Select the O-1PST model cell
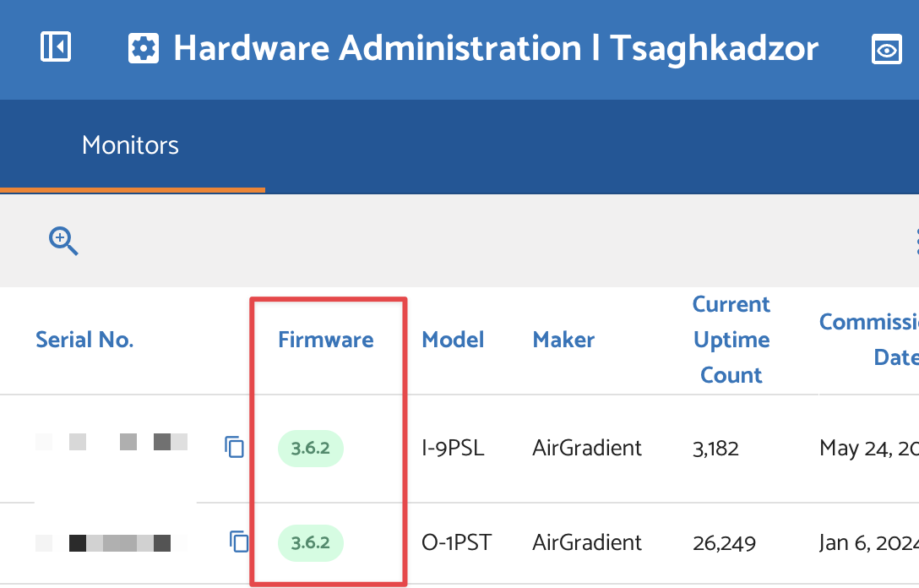This screenshot has width=919, height=588. (x=454, y=542)
